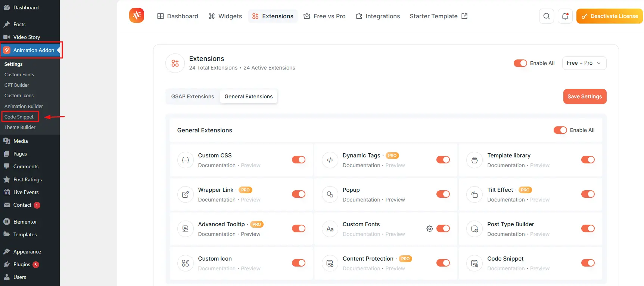Click the Custom Icon extension icon
The image size is (644, 286).
click(x=186, y=263)
